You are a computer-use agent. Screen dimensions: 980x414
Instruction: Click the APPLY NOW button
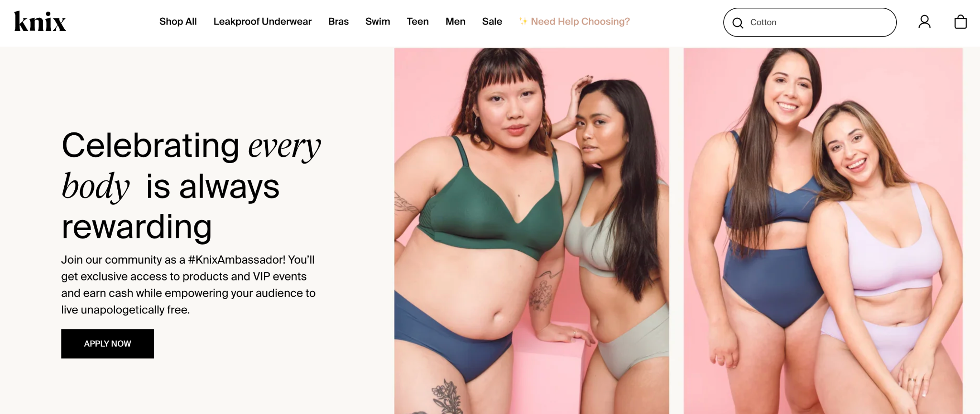pyautogui.click(x=108, y=343)
